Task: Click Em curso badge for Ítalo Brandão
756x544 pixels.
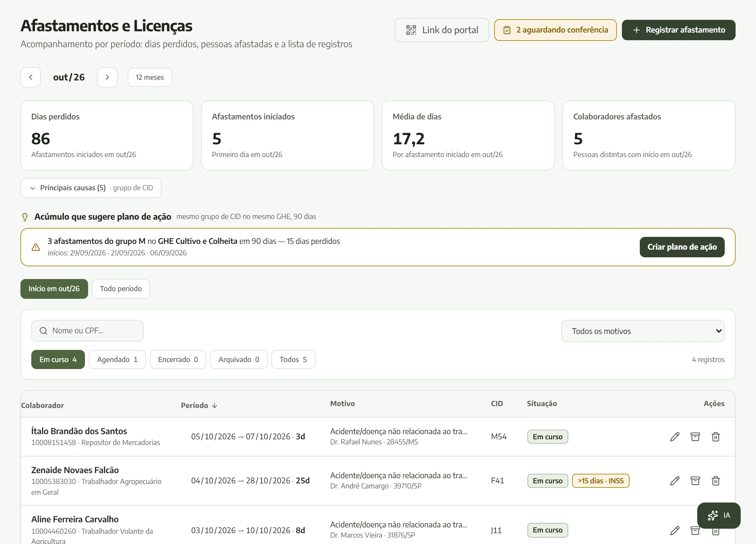Action: [x=547, y=437]
